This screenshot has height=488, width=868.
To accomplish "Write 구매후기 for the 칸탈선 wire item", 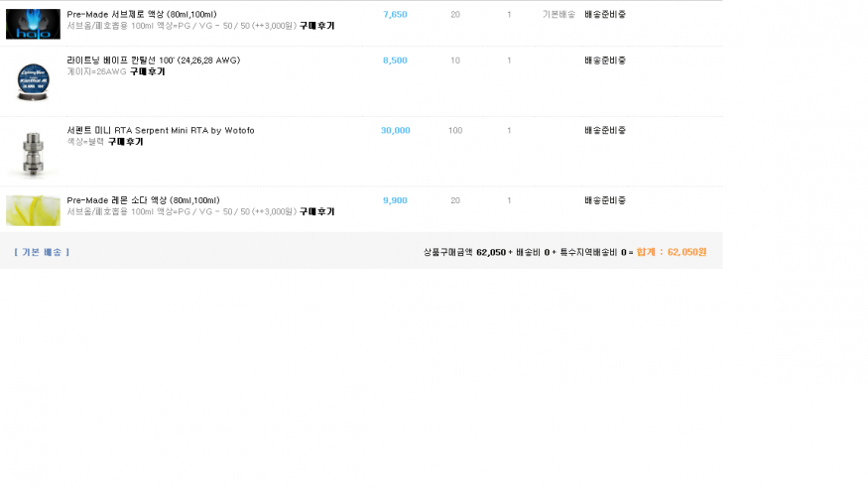I will pos(147,71).
